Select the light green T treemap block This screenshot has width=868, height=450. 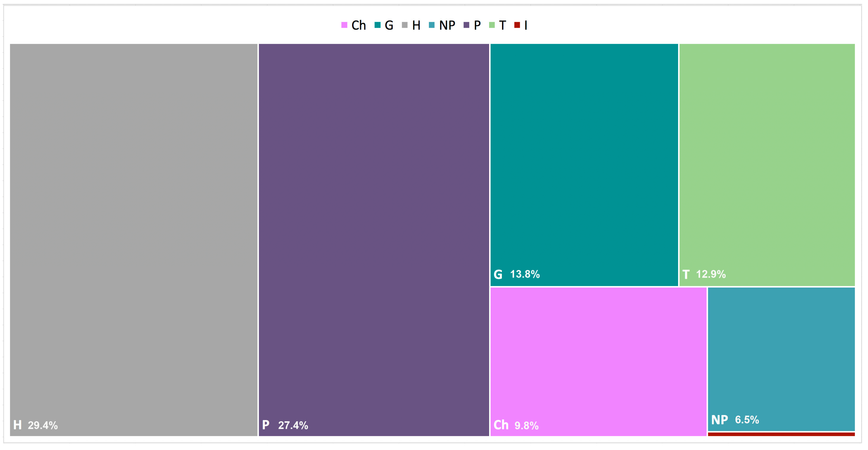click(x=767, y=151)
